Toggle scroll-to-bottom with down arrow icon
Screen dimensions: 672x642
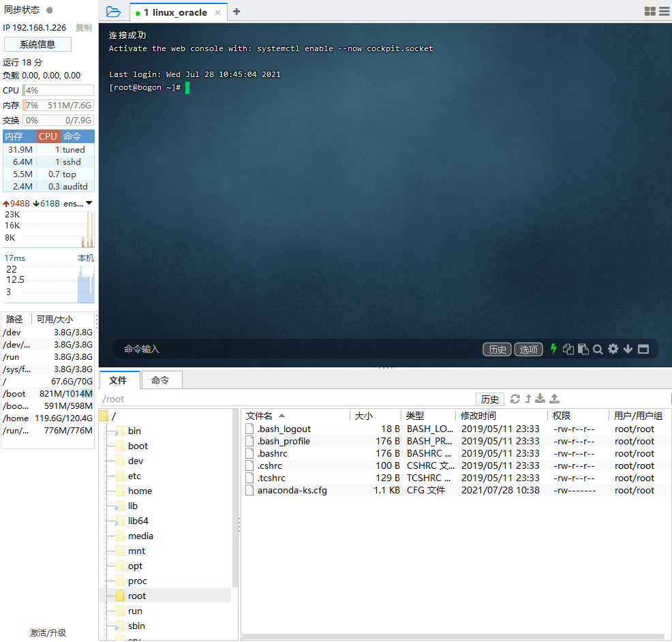click(x=628, y=349)
